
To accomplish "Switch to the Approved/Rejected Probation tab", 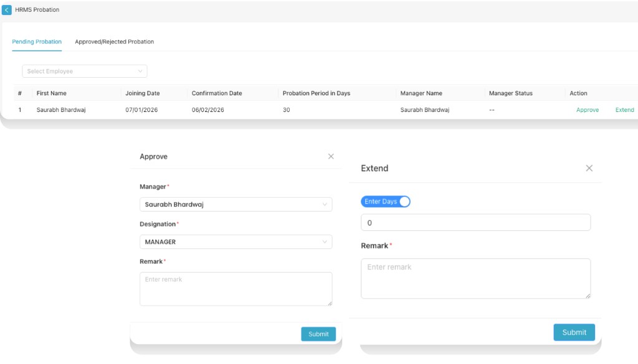I will click(x=115, y=42).
